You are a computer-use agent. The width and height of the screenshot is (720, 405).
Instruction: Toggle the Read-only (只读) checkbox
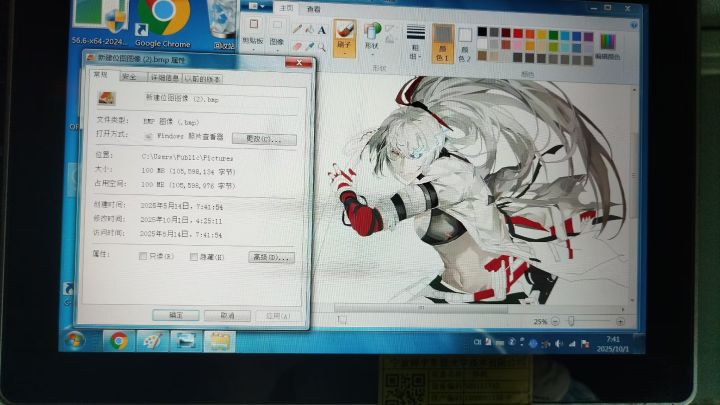click(143, 256)
